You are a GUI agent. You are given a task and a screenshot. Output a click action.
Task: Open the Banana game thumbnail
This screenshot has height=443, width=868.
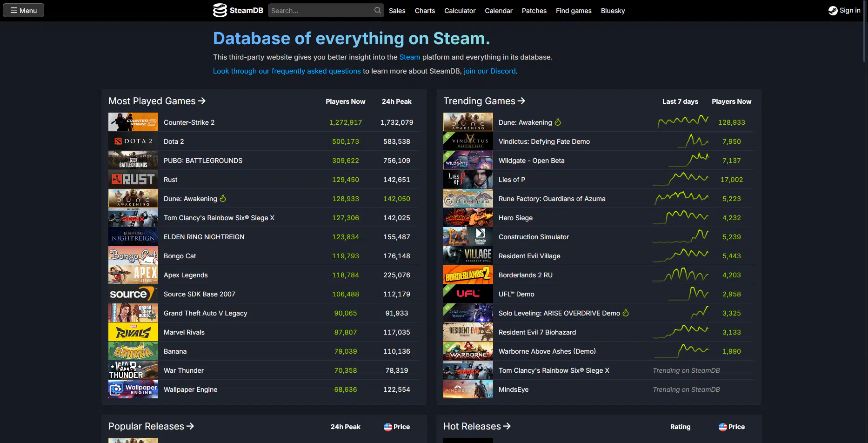point(133,351)
